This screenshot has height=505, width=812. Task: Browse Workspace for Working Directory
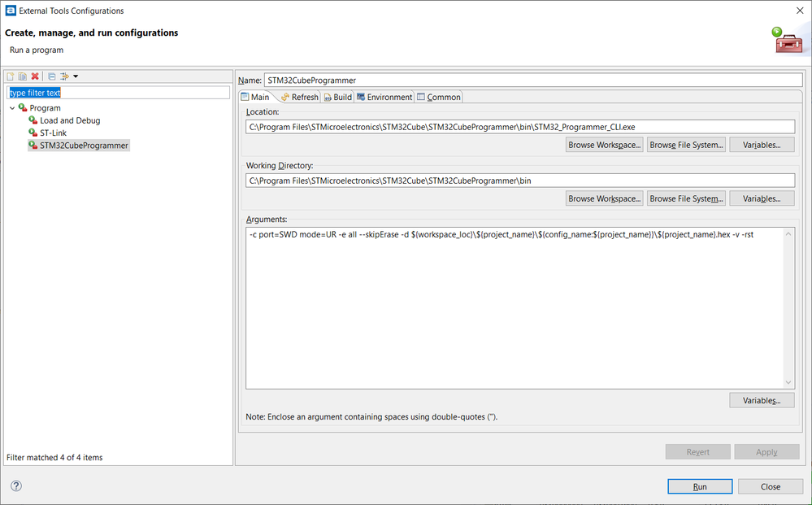point(605,199)
